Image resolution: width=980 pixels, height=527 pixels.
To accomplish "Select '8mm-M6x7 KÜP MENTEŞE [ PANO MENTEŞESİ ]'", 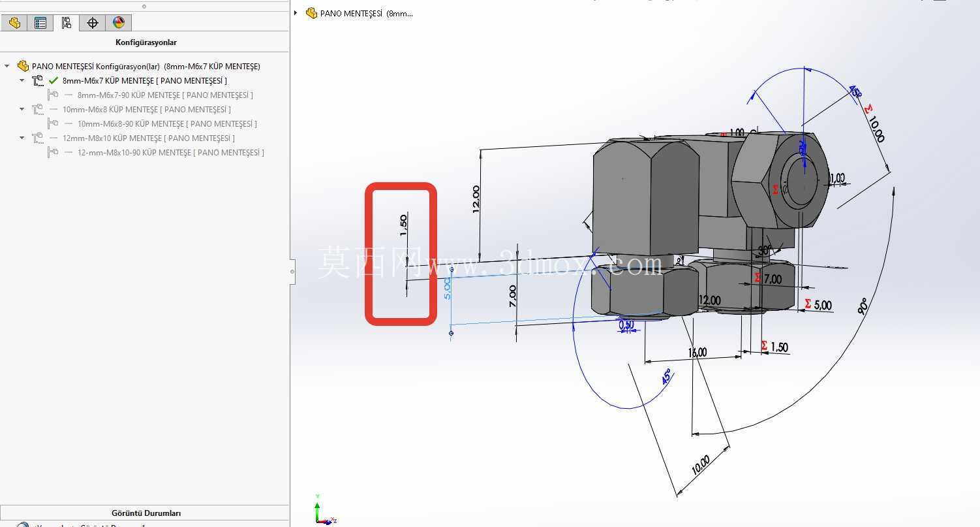I will click(x=145, y=81).
